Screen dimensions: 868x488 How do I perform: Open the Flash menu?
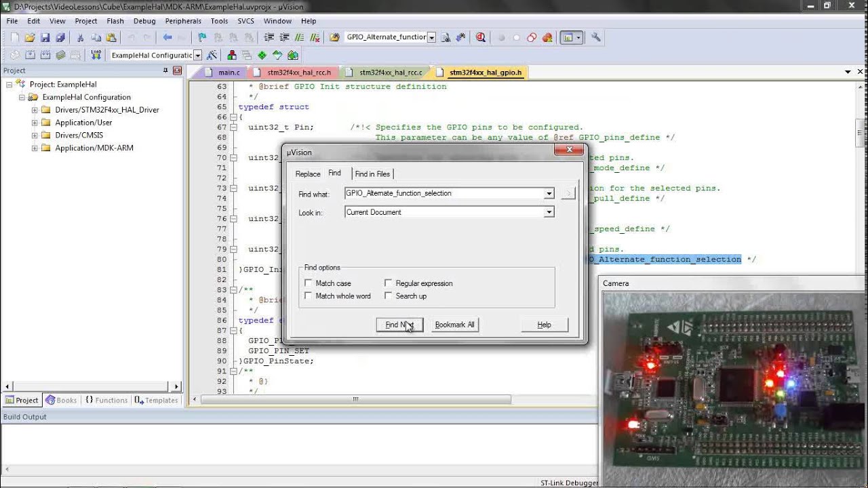(115, 21)
